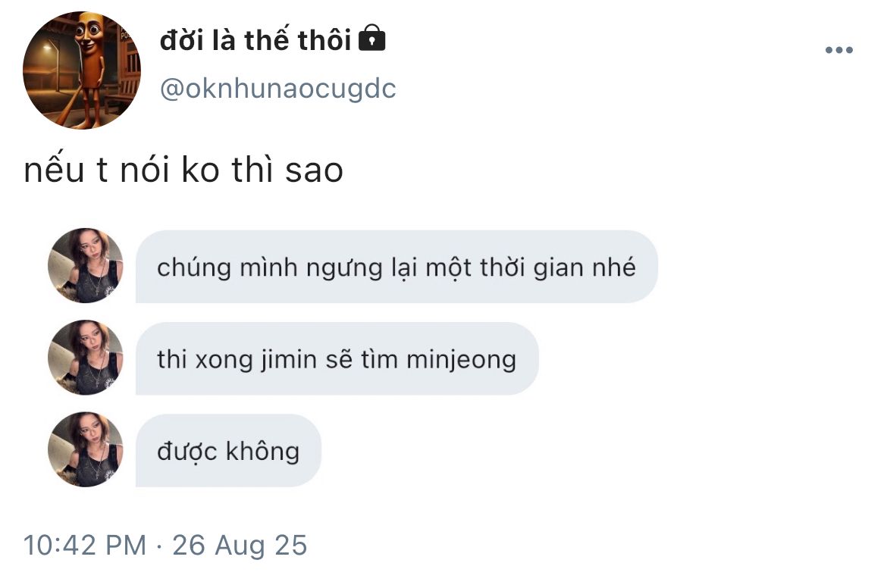Click the word minjeong in second bubble

461,360
